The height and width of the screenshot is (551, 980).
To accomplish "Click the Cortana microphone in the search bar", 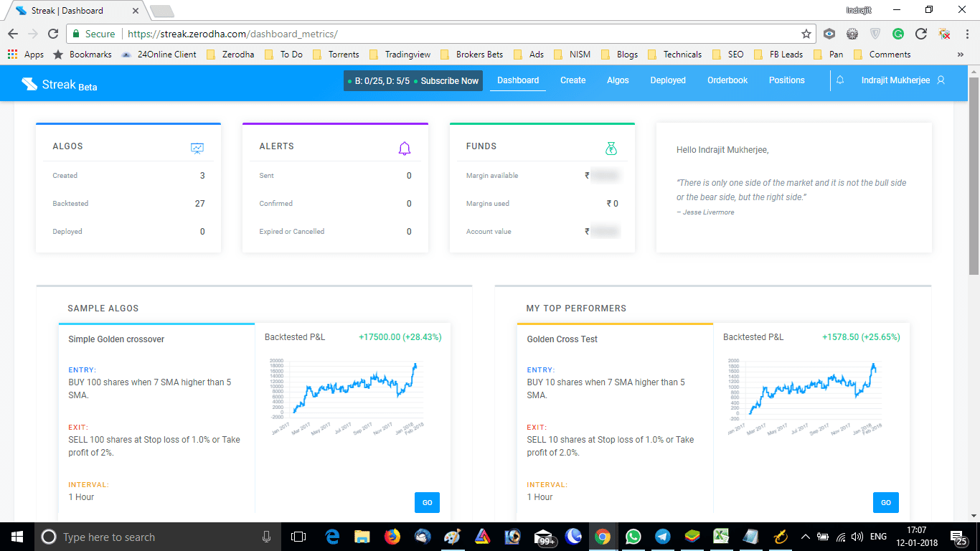I will [x=267, y=536].
